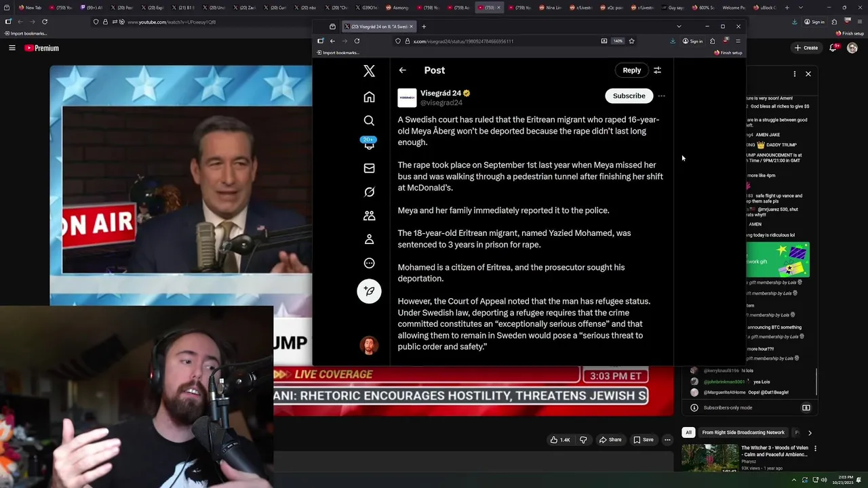Open new tab in X window
868x488 pixels.
(424, 26)
